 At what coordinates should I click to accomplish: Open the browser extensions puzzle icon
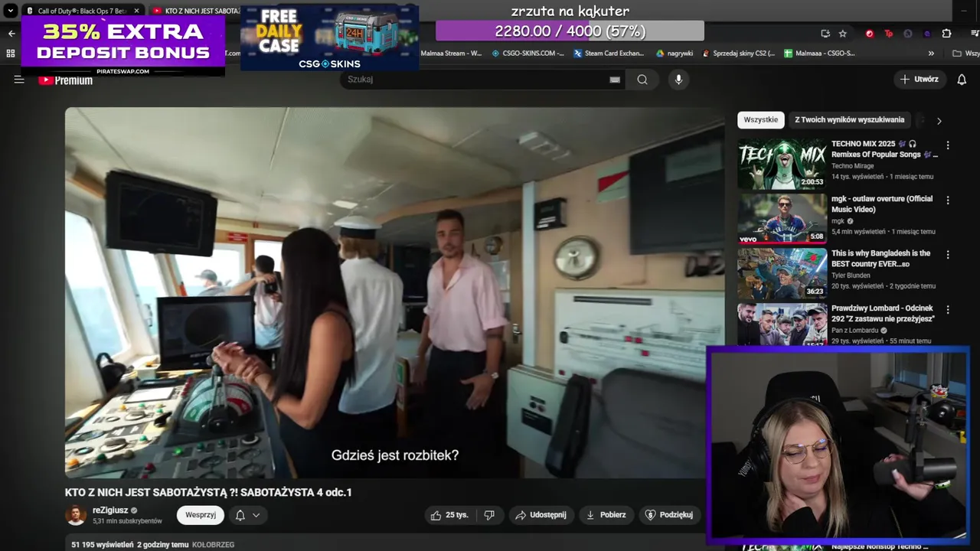coord(947,34)
